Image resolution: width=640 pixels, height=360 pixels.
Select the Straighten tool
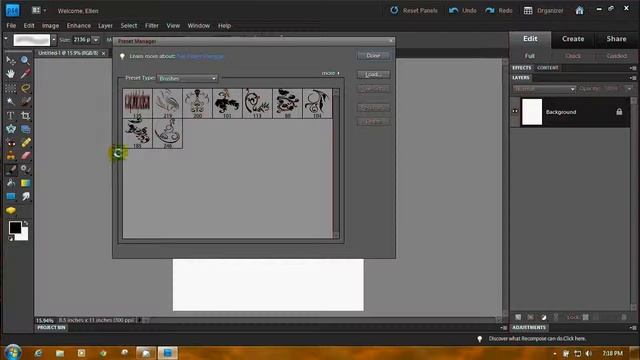25,129
